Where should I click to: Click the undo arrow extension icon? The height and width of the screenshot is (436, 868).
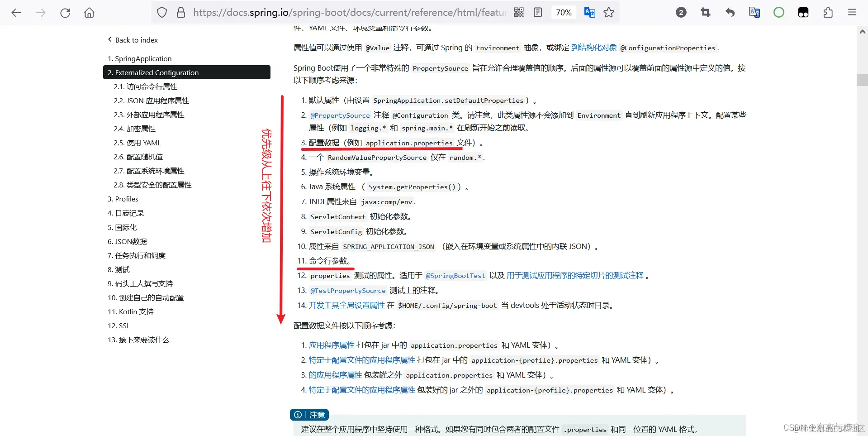pyautogui.click(x=730, y=12)
